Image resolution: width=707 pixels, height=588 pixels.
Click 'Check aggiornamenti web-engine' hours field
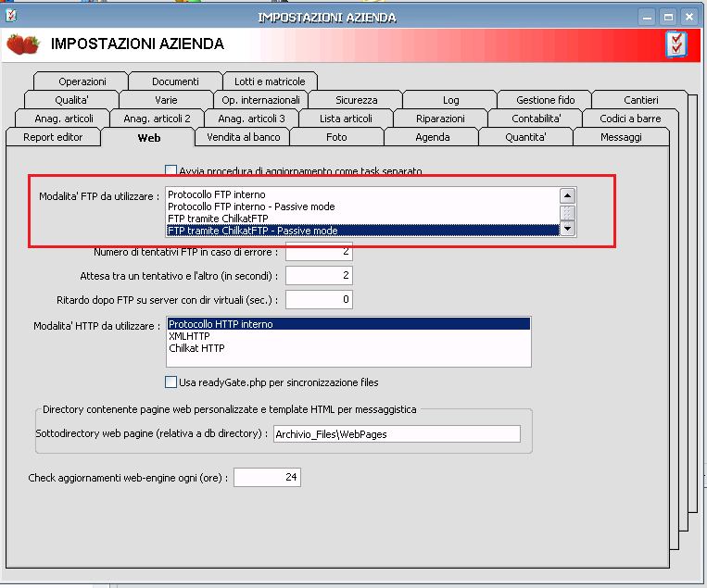pos(267,477)
